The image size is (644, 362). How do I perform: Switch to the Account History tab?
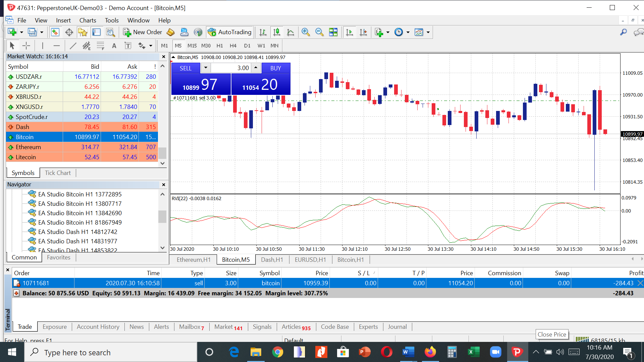(x=98, y=327)
